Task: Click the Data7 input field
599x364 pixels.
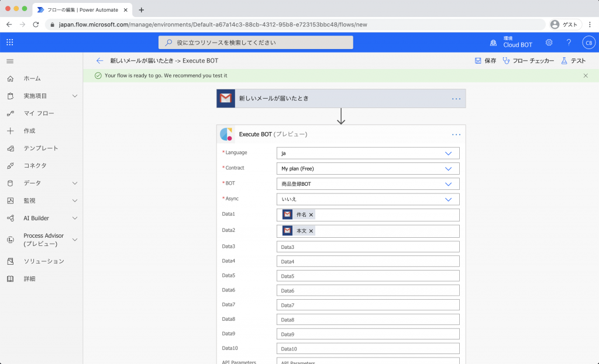Action: 368,305
